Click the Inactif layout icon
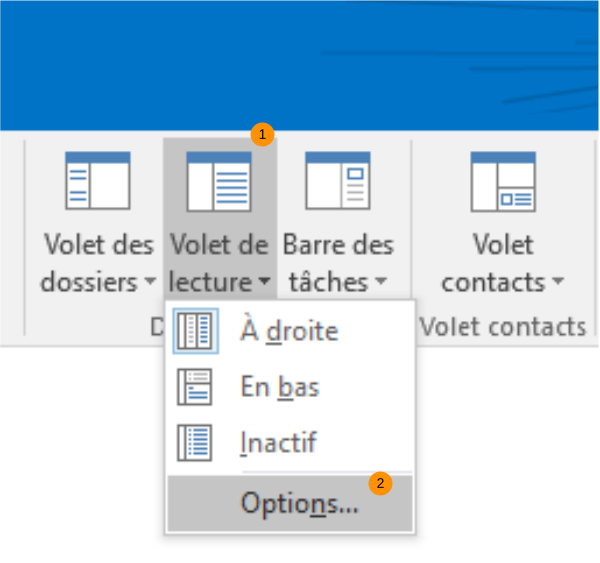 [195, 442]
